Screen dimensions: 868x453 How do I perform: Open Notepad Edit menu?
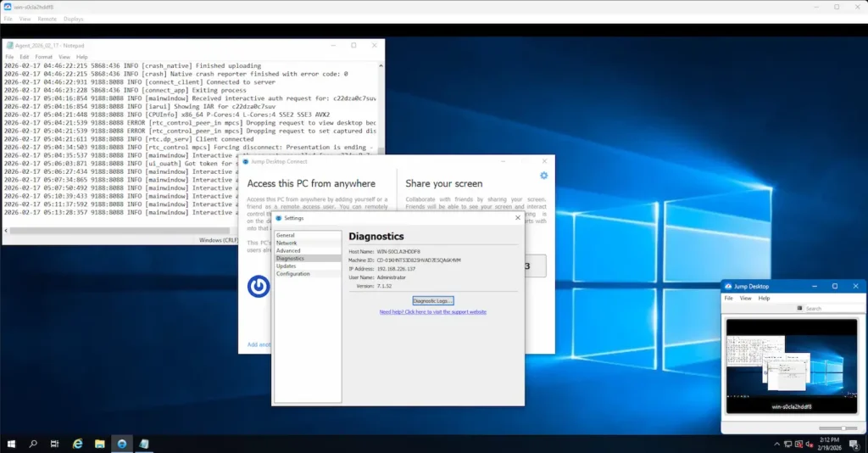pos(25,57)
